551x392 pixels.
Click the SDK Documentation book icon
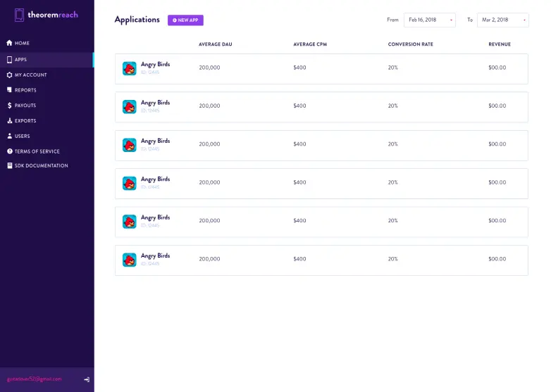pyautogui.click(x=9, y=166)
